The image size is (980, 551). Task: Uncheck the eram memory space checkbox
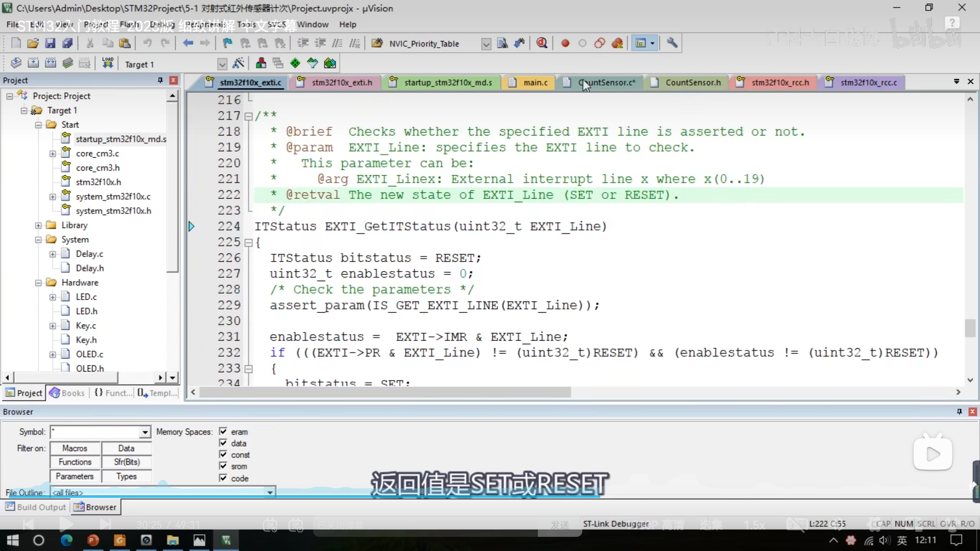click(x=223, y=432)
